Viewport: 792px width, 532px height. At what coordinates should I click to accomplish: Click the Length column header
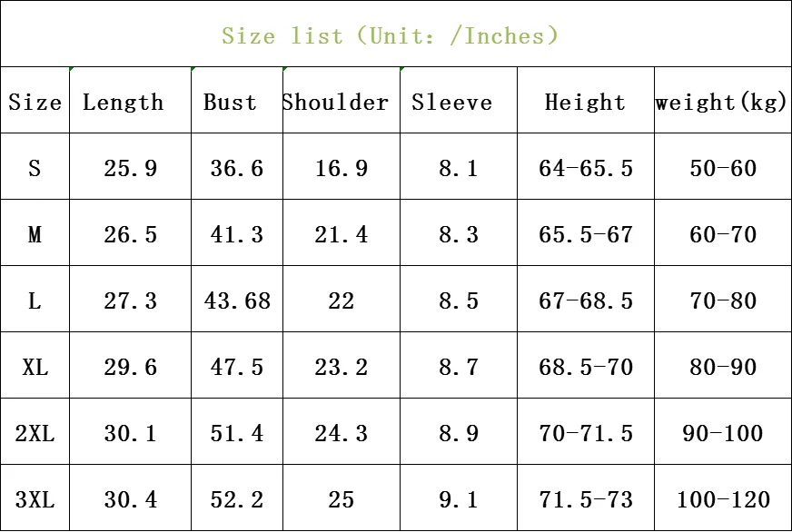coord(124,102)
